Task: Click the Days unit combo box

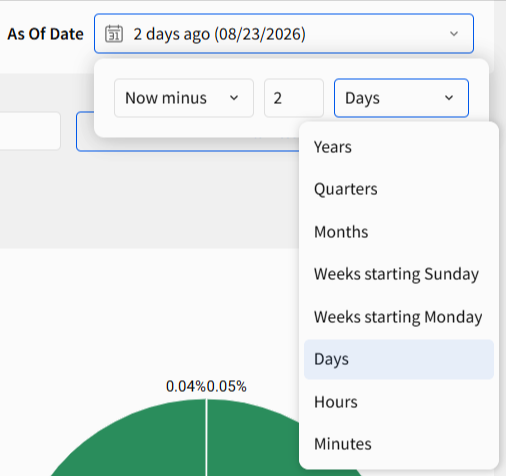Action: click(x=401, y=98)
